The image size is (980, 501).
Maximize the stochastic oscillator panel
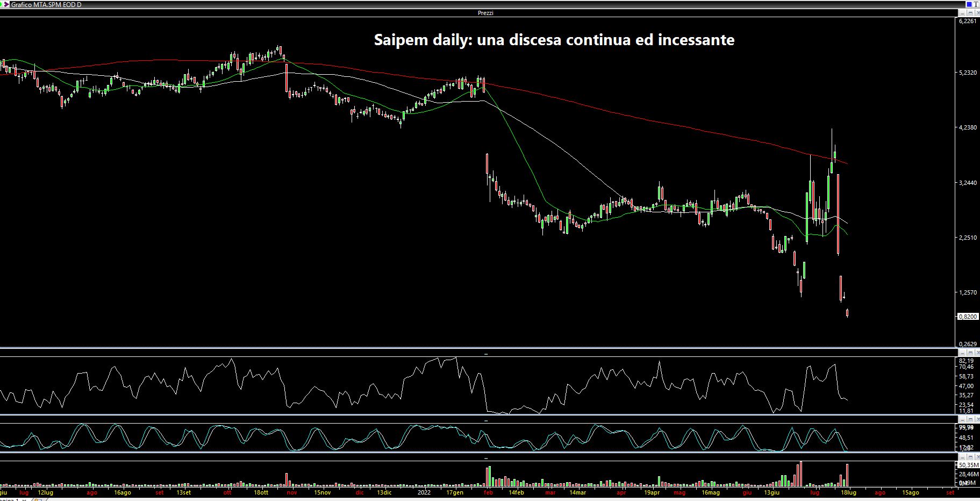click(970, 419)
